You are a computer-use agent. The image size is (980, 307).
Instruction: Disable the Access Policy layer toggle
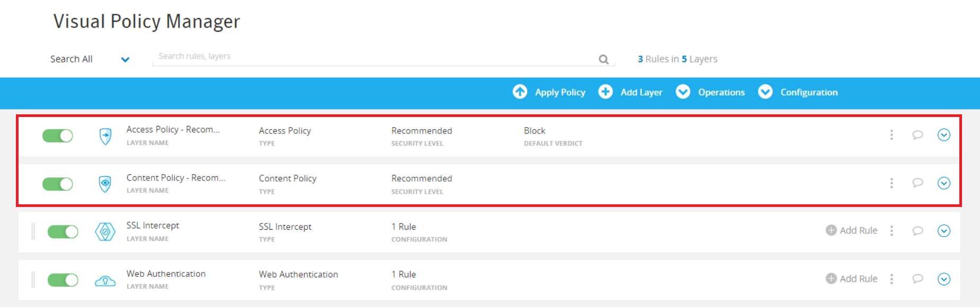pyautogui.click(x=58, y=136)
